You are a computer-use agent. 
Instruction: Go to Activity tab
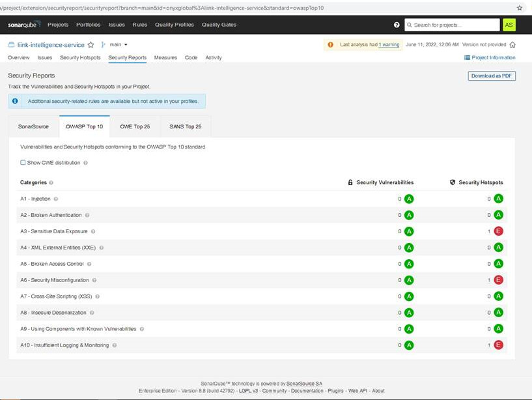[214, 58]
